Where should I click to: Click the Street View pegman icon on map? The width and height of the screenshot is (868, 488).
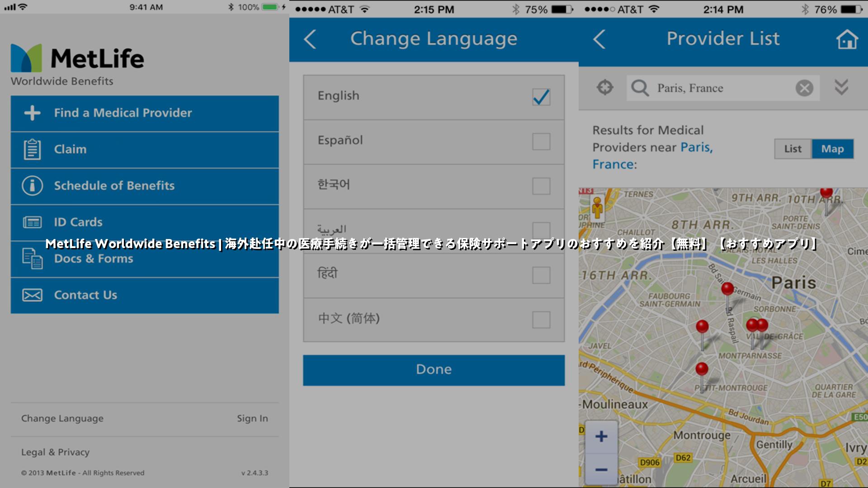click(x=598, y=208)
